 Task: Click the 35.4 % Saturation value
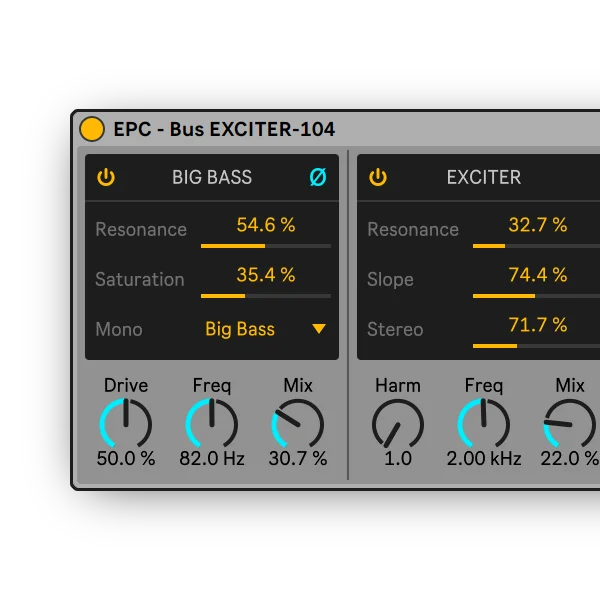point(266,275)
